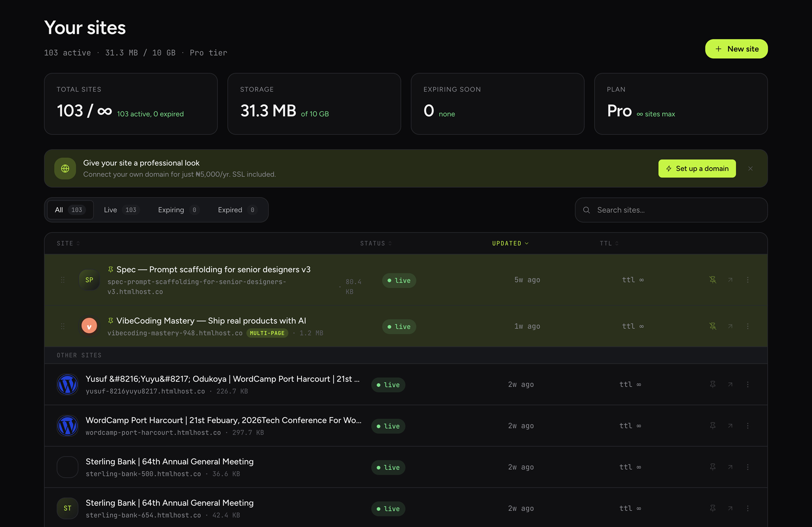Pin the sterling-bank-500 site

click(x=713, y=467)
